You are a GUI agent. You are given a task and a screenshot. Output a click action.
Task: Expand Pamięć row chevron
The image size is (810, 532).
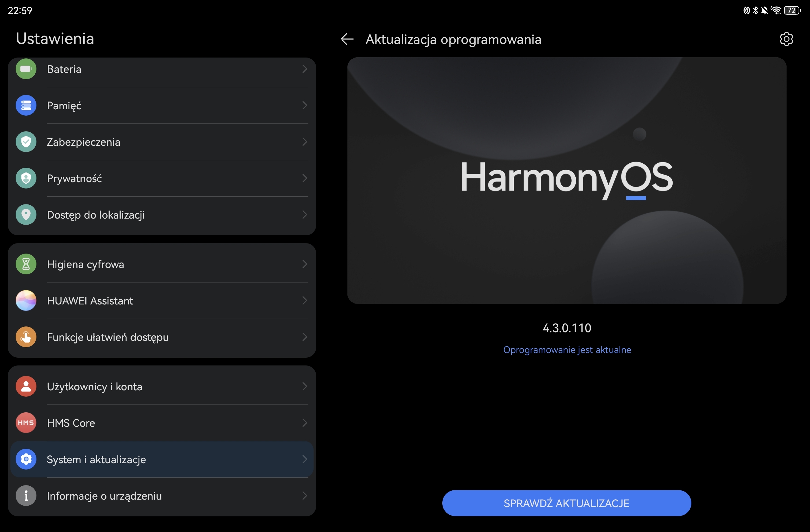(305, 106)
